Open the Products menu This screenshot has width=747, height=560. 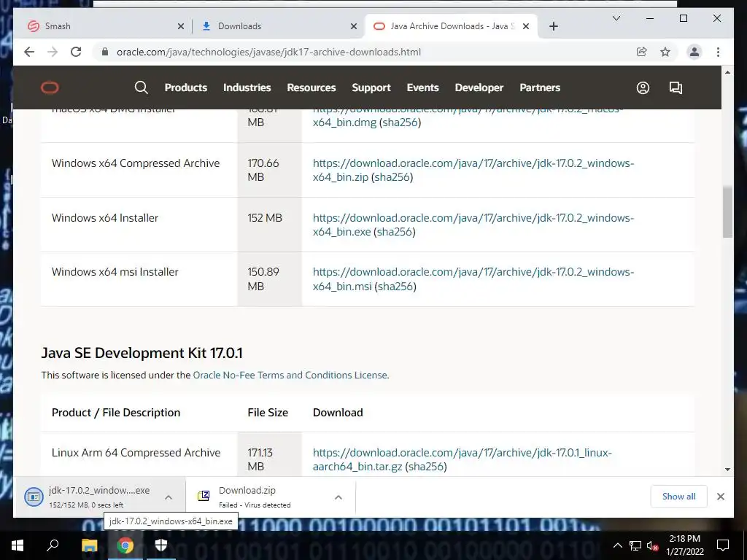pos(186,87)
